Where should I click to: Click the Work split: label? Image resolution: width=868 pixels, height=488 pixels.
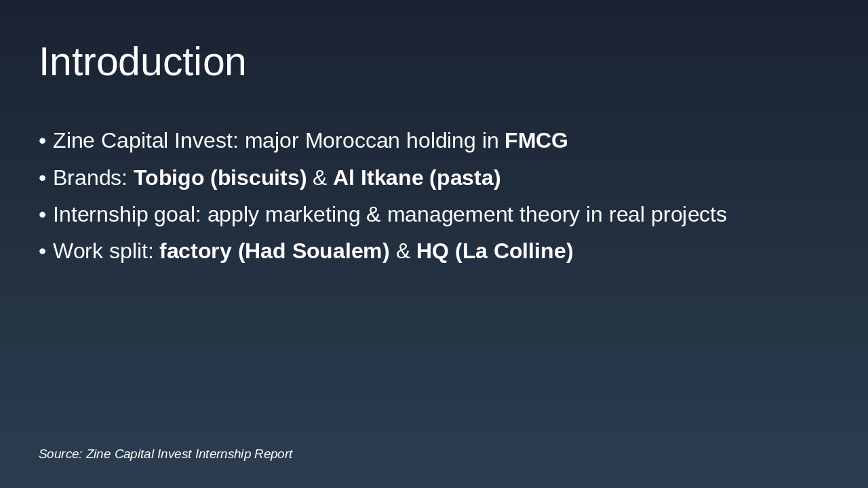(x=103, y=251)
